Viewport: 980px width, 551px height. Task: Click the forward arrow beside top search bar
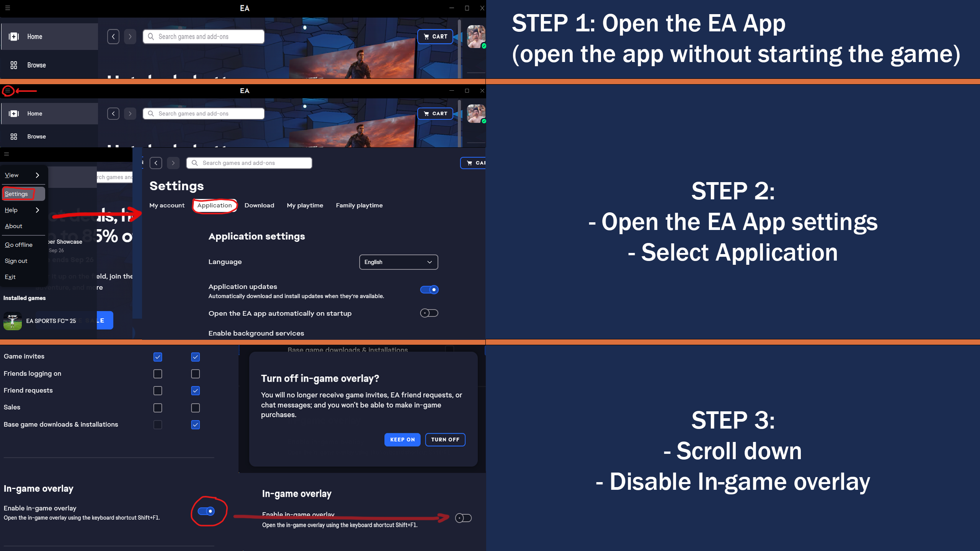(130, 37)
